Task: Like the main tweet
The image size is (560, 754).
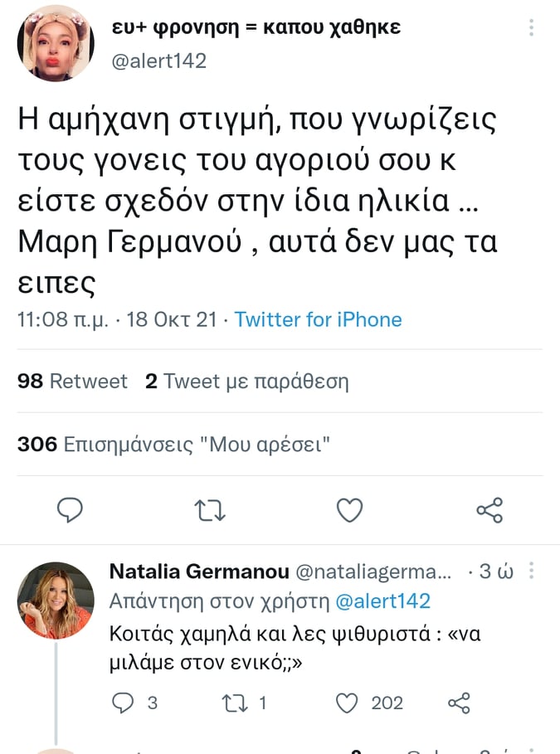Action: [x=349, y=510]
